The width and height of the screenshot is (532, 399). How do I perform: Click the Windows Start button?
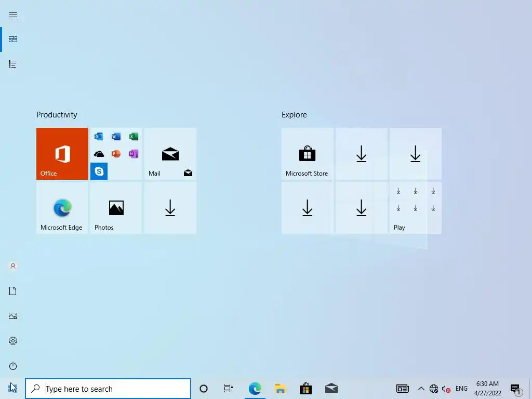coord(12,389)
